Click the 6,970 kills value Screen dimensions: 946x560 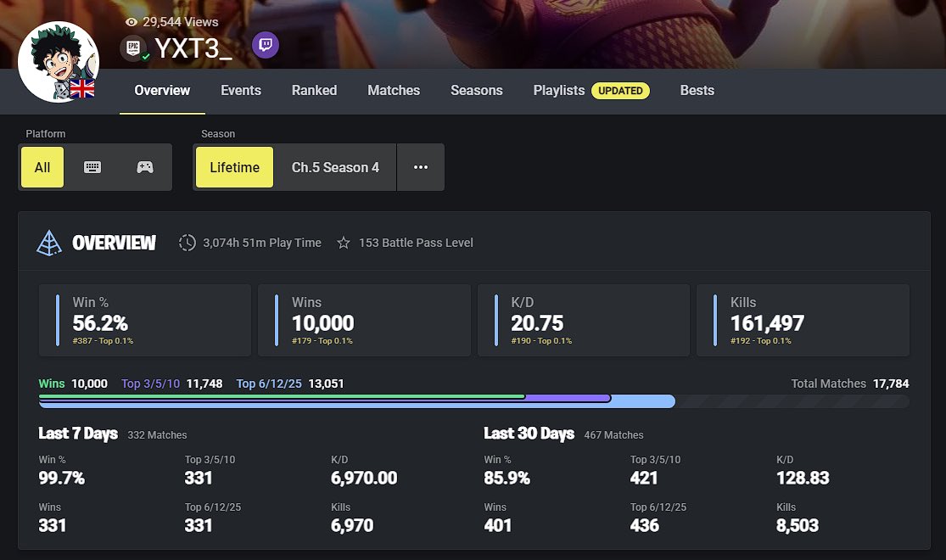tap(352, 525)
